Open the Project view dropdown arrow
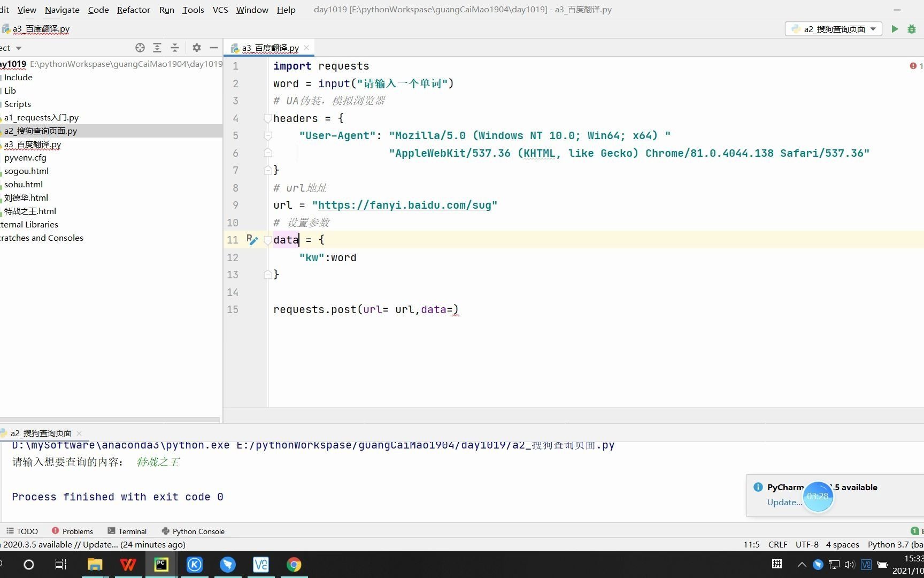Viewport: 924px width, 578px height. [19, 48]
